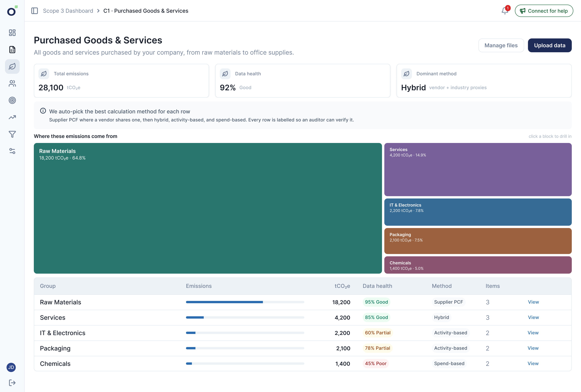Image resolution: width=581 pixels, height=392 pixels.
Task: Click the leaf icon on Total emissions card
Action: point(44,74)
